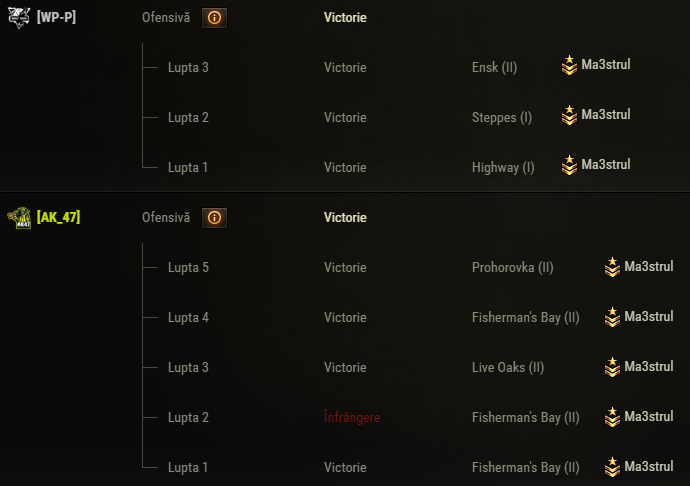This screenshot has width=690, height=486.
Task: Click the AK_47 clan emblem icon
Action: coord(19,217)
